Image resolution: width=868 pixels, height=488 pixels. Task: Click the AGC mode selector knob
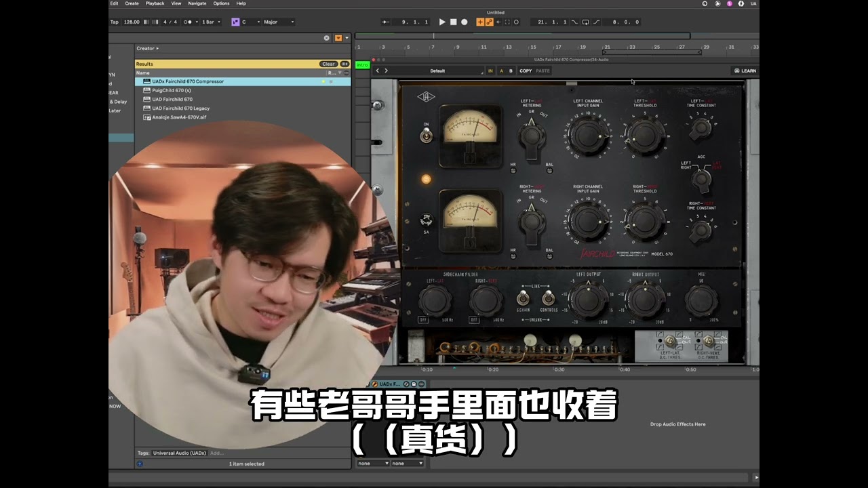coord(701,180)
